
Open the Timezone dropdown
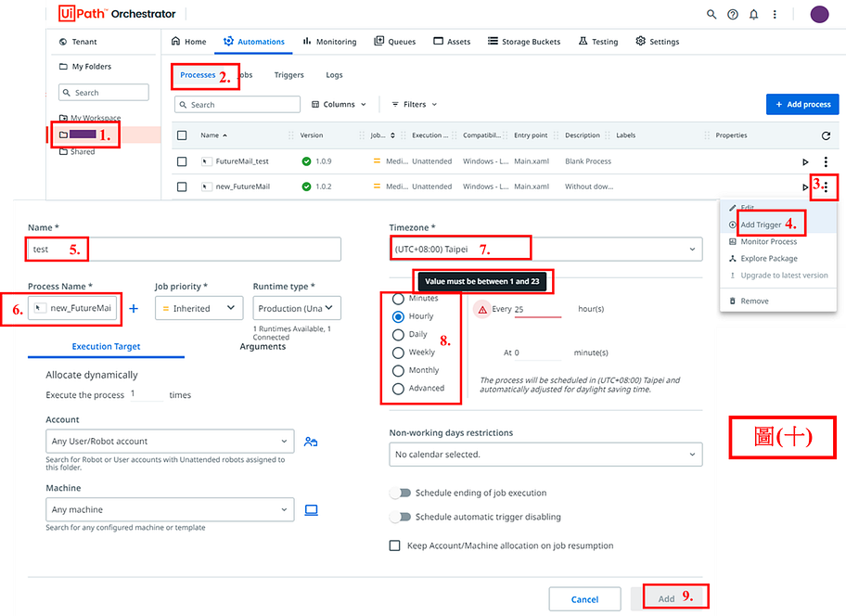tap(546, 250)
